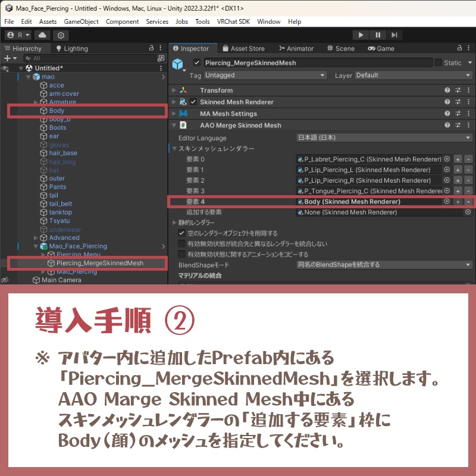This screenshot has height=476, width=476.
Task: Collapse the Untitled scene in Hierarchy
Action: point(21,68)
